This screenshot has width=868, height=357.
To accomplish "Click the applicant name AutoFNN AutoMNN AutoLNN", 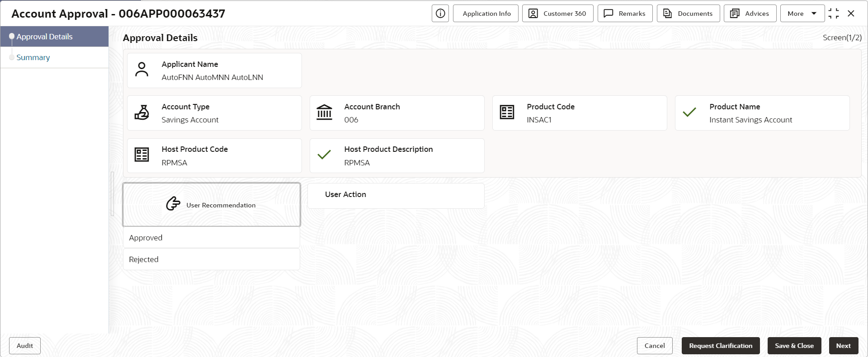I will (212, 77).
